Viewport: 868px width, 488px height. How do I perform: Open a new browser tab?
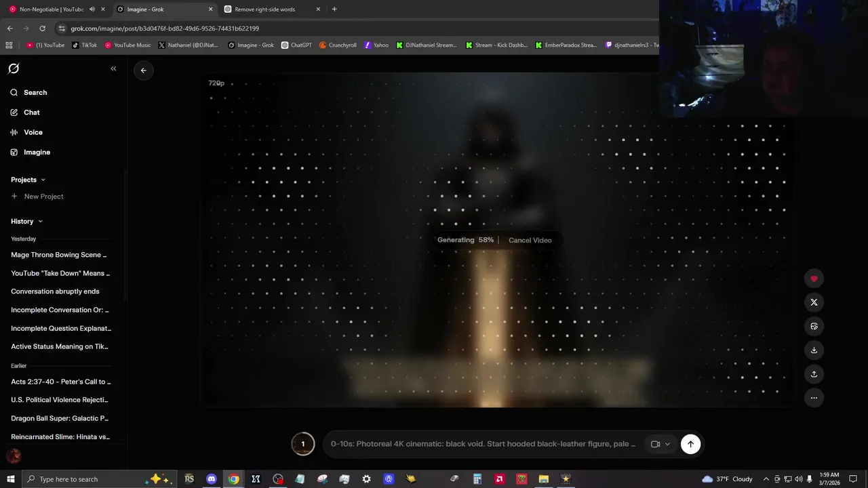[x=334, y=9]
